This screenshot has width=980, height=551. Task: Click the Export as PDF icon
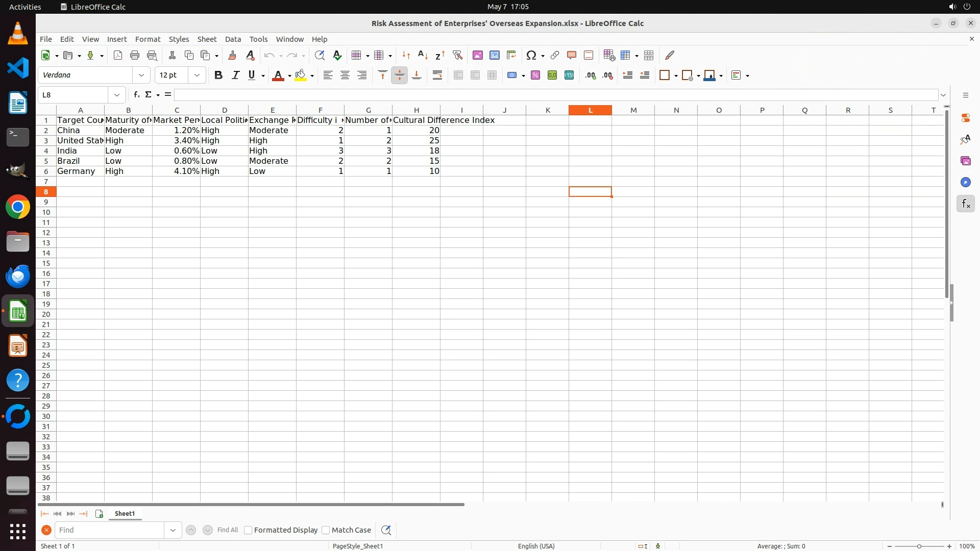(118, 55)
